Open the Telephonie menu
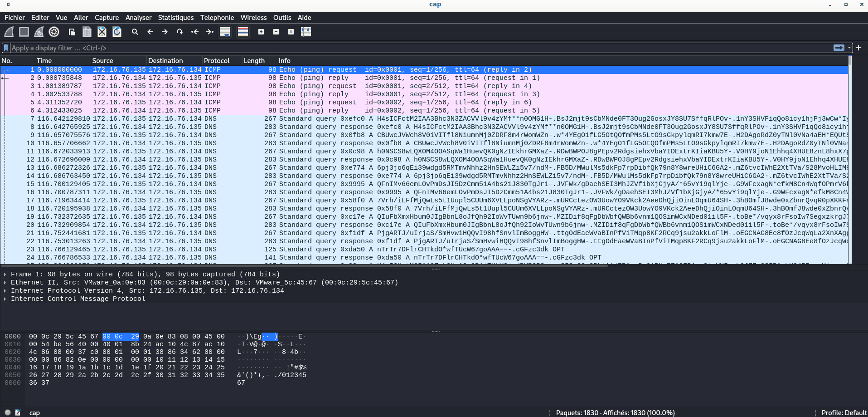Viewport: 868px width, 417px height. point(217,18)
